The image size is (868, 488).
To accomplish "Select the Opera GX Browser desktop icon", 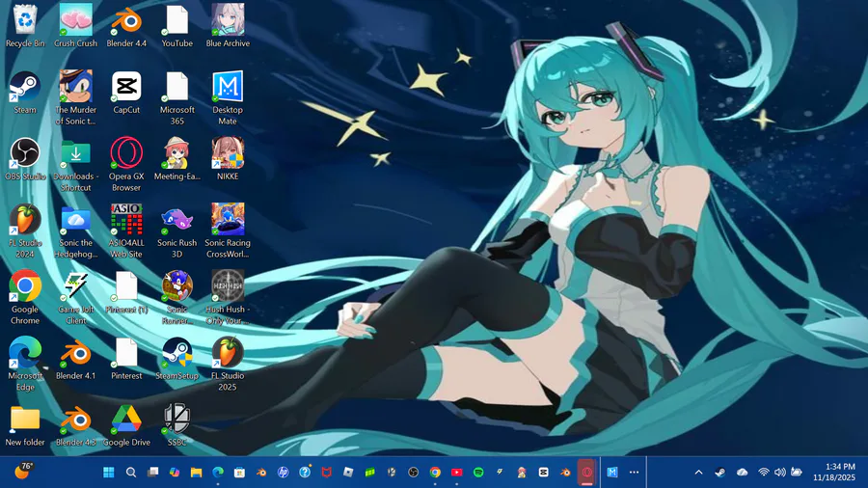I will coord(126,165).
